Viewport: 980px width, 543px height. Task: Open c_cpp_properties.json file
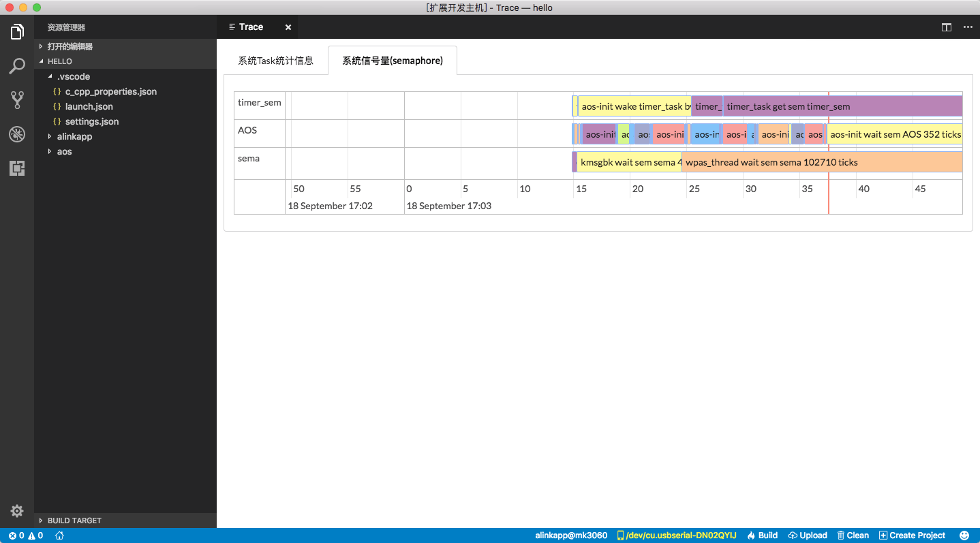(125, 91)
